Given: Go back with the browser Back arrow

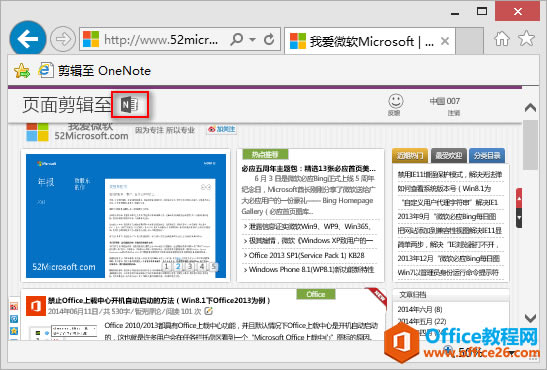Looking at the screenshot, I should coord(28,39).
